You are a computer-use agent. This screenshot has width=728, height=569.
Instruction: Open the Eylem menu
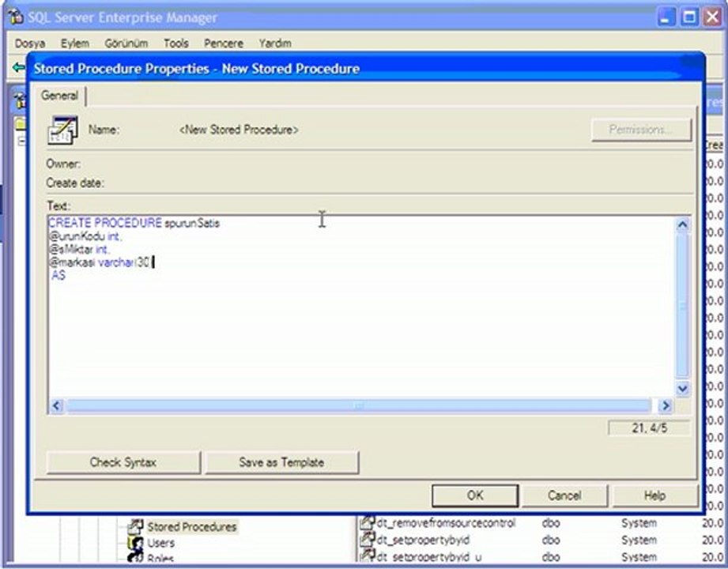tap(75, 43)
